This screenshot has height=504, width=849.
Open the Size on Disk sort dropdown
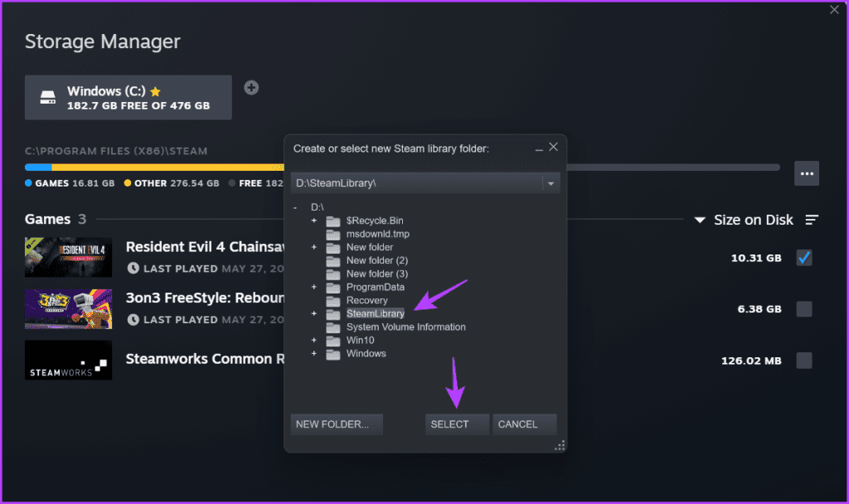(x=745, y=220)
